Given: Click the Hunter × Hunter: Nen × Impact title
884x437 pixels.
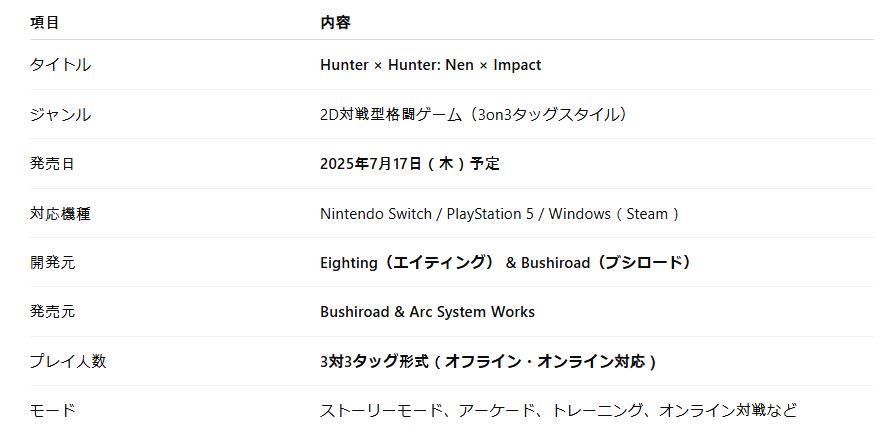Looking at the screenshot, I should click(430, 65).
